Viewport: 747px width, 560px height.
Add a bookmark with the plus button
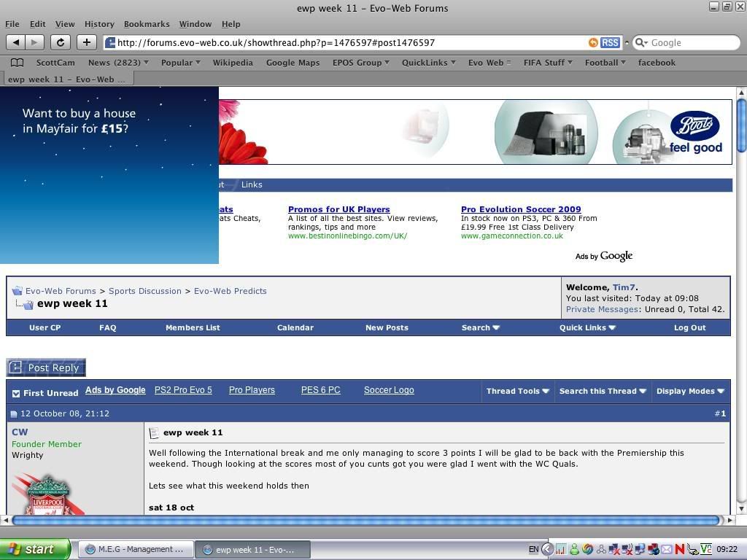86,42
